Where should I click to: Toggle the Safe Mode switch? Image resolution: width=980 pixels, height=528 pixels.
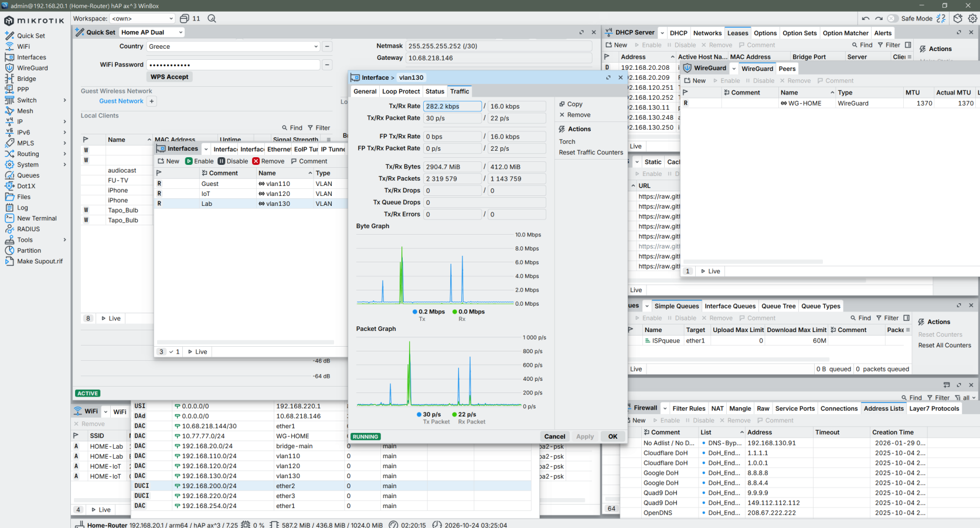coord(893,19)
